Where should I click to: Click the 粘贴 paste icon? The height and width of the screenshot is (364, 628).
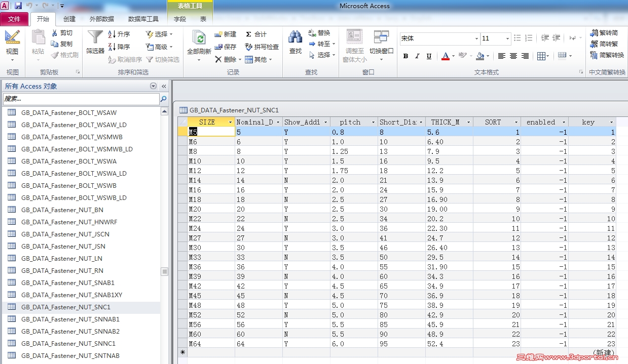click(38, 37)
